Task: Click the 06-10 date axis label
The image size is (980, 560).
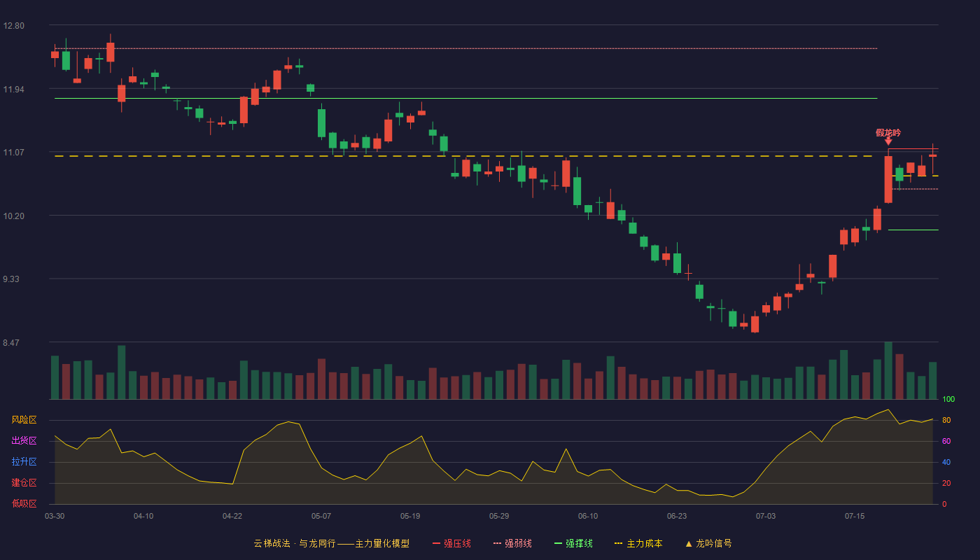Action: pos(588,516)
